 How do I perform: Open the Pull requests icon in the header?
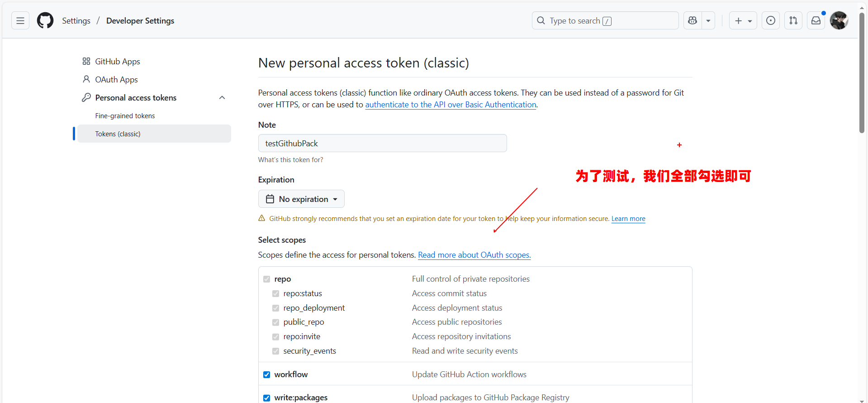click(x=793, y=21)
